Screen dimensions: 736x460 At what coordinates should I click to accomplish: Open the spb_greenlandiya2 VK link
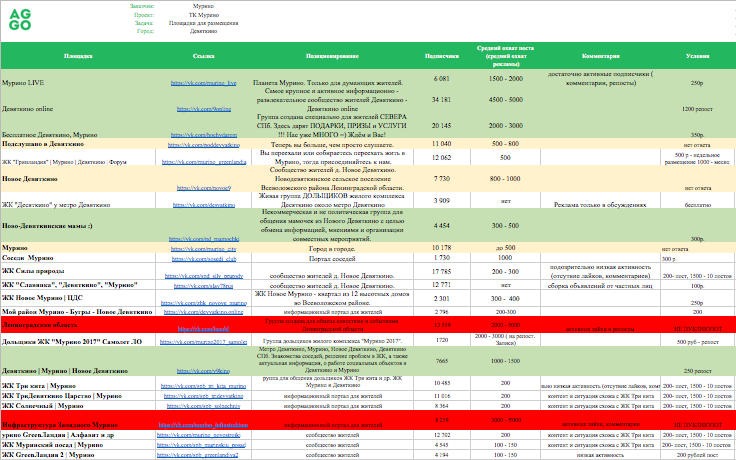(198, 455)
